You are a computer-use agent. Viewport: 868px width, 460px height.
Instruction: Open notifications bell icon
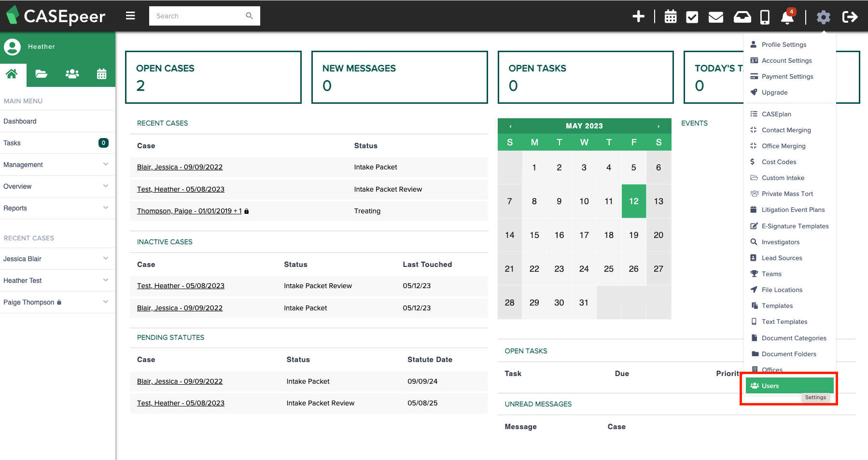(787, 17)
